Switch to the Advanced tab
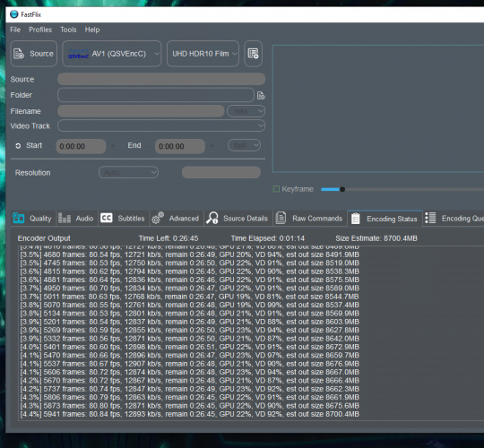Image resolution: width=484 pixels, height=448 pixels. click(x=177, y=219)
